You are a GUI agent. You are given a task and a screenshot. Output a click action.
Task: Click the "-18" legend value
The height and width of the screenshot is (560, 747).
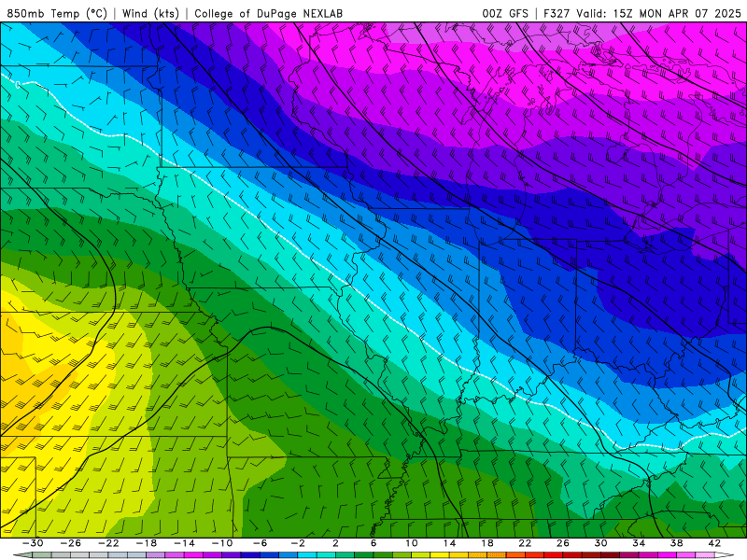[x=147, y=543]
